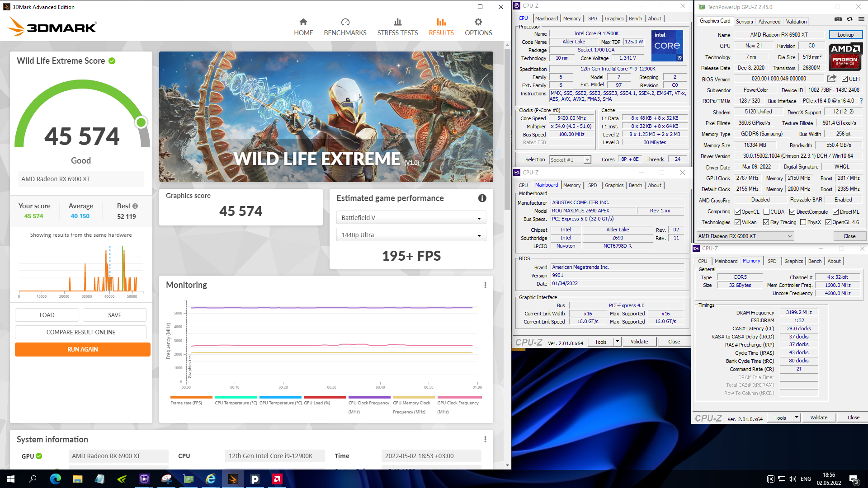Open System information three-dot menu
868x488 pixels.
pyautogui.click(x=485, y=440)
